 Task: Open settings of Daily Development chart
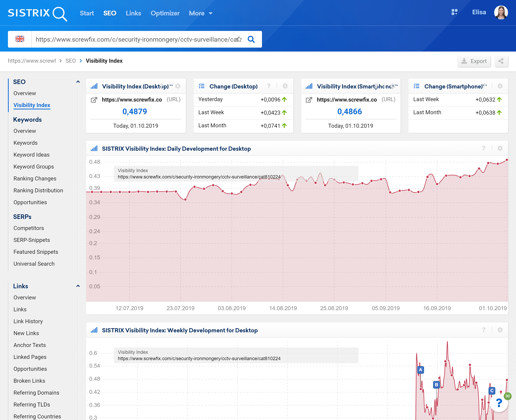click(x=500, y=148)
